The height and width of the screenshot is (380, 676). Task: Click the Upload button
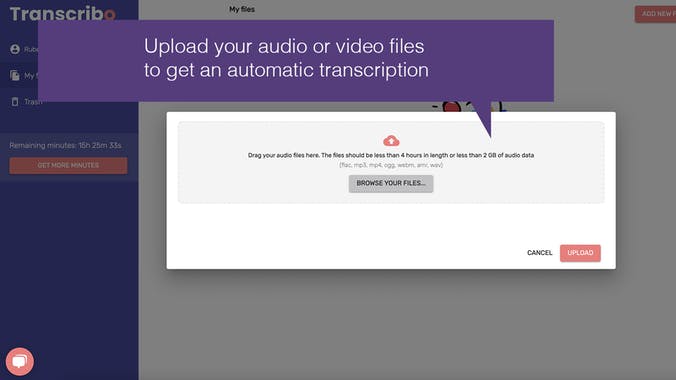[580, 253]
